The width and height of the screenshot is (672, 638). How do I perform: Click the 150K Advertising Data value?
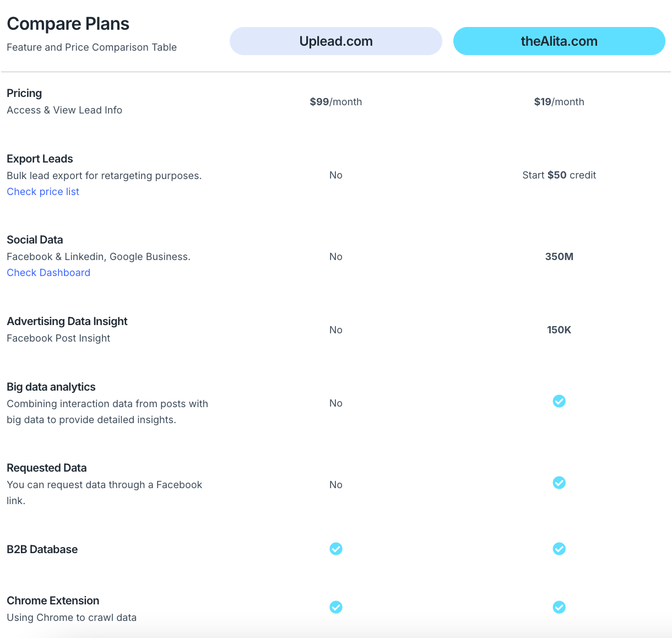click(x=559, y=330)
